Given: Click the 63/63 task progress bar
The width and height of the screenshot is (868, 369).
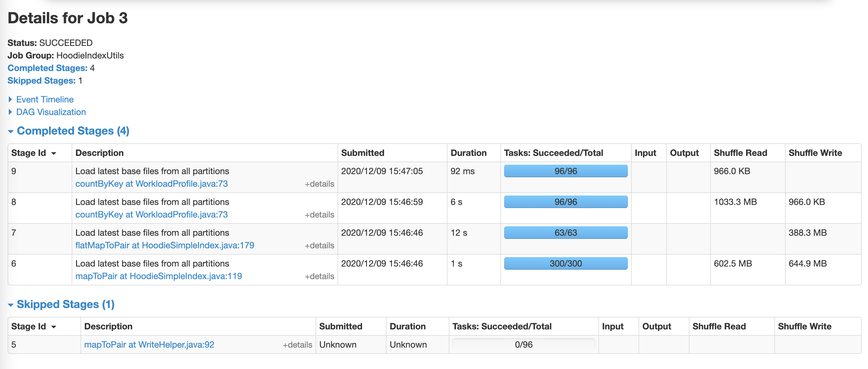Looking at the screenshot, I should point(565,233).
